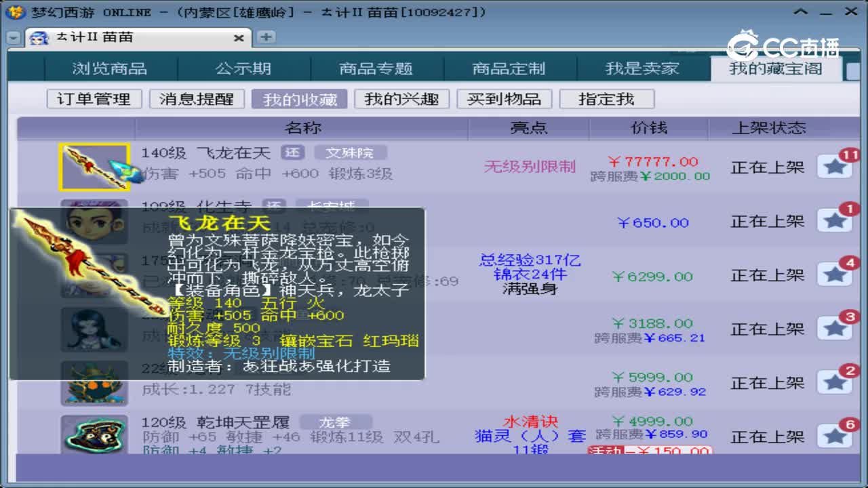Image resolution: width=868 pixels, height=488 pixels.
Task: Open the tab list dropdown arrow
Action: [x=14, y=38]
